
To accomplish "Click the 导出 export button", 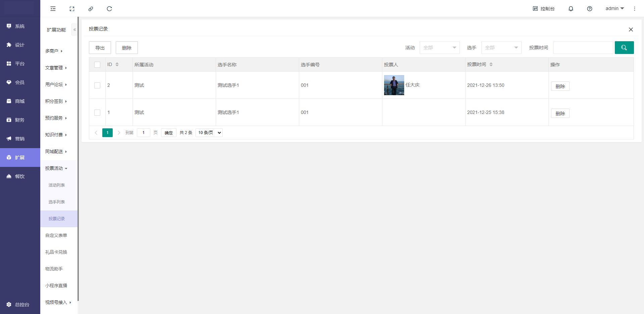I will [100, 48].
